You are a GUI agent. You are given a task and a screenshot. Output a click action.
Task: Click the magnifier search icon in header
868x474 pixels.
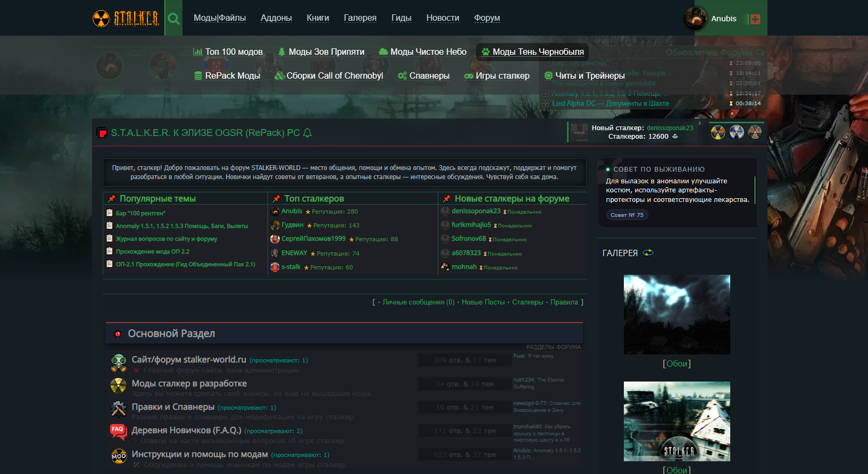point(173,19)
